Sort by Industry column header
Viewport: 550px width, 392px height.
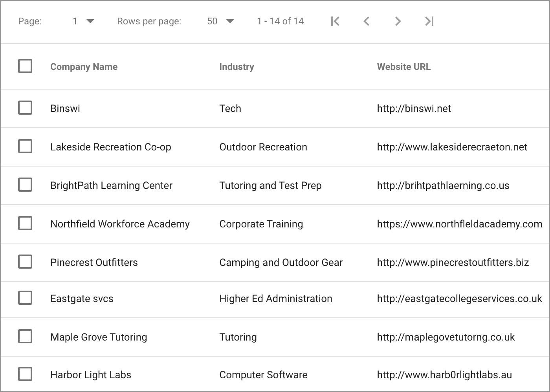point(236,67)
